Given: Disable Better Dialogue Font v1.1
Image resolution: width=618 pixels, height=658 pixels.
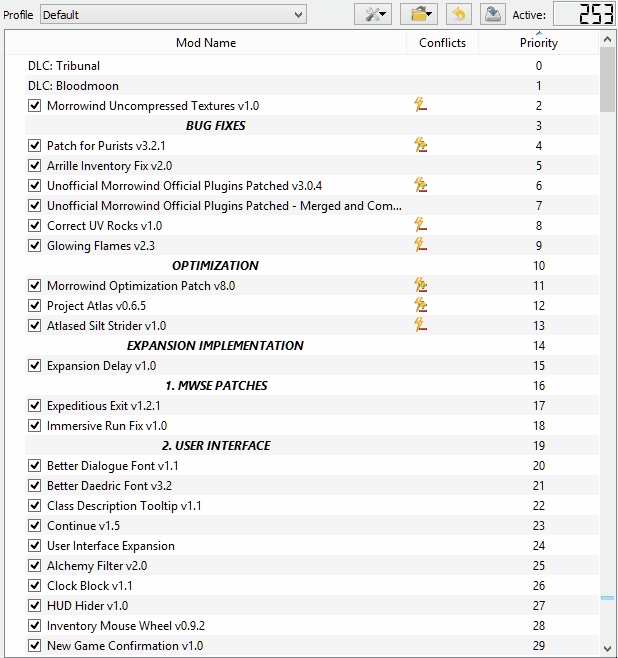Looking at the screenshot, I should coord(34,466).
